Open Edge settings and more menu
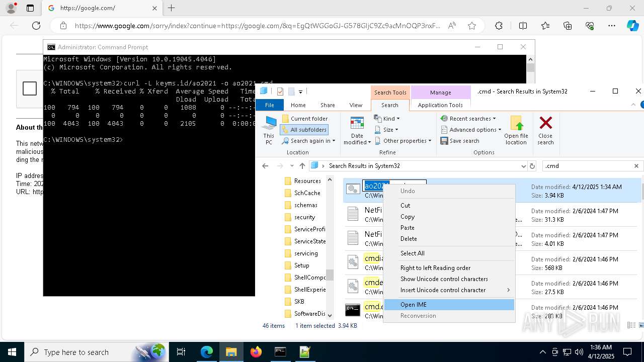Screen dimensions: 644x362 [x=612, y=26]
